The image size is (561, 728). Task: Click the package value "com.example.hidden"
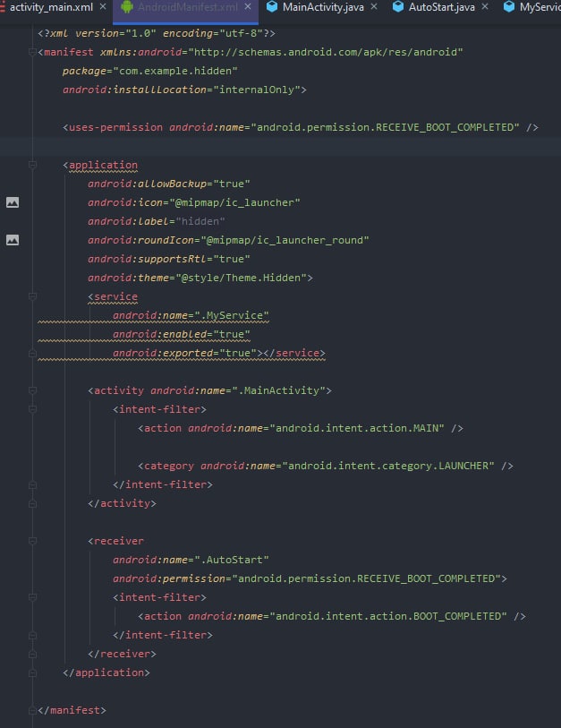[x=175, y=71]
